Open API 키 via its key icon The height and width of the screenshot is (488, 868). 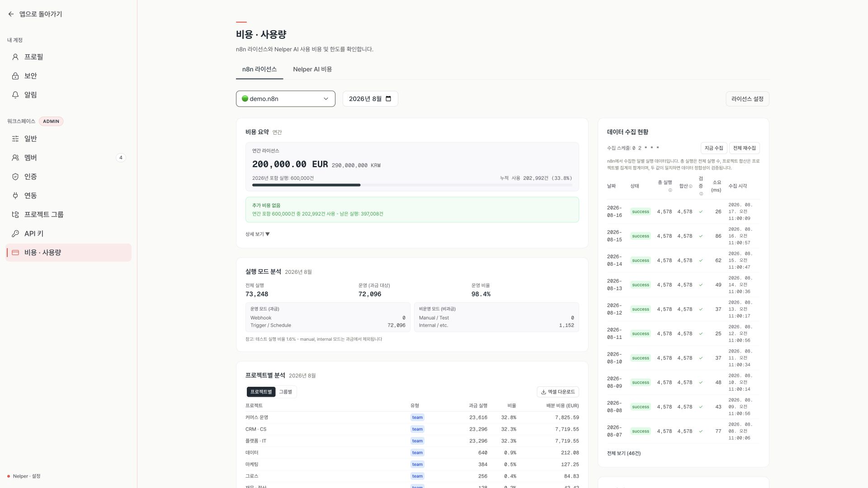(x=15, y=234)
